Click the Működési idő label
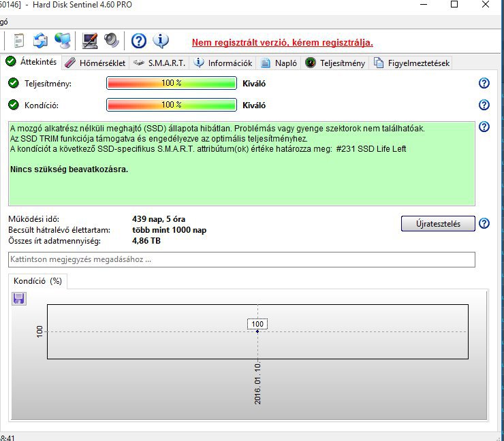Image resolution: width=504 pixels, height=441 pixels. 34,219
